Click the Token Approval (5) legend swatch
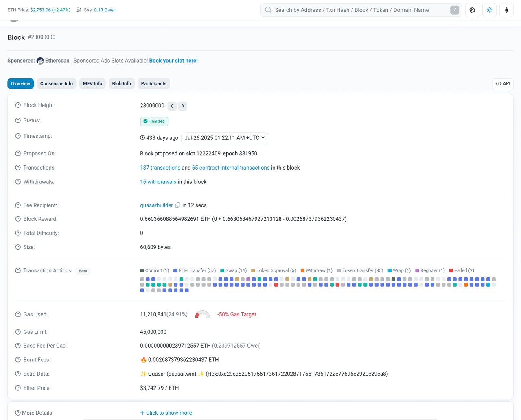This screenshot has width=521, height=420. (253, 271)
